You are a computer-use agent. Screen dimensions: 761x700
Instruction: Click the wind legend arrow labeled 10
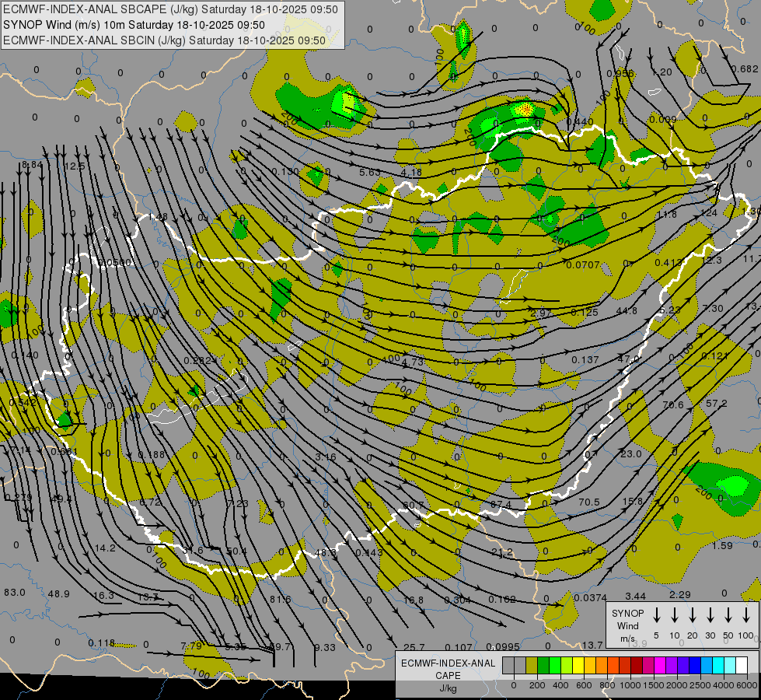(674, 614)
